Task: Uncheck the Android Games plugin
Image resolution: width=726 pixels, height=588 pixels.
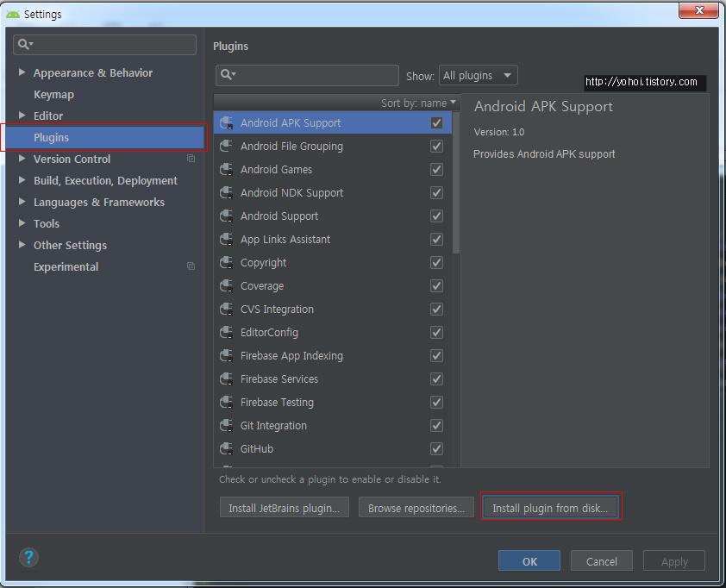Action: point(436,170)
